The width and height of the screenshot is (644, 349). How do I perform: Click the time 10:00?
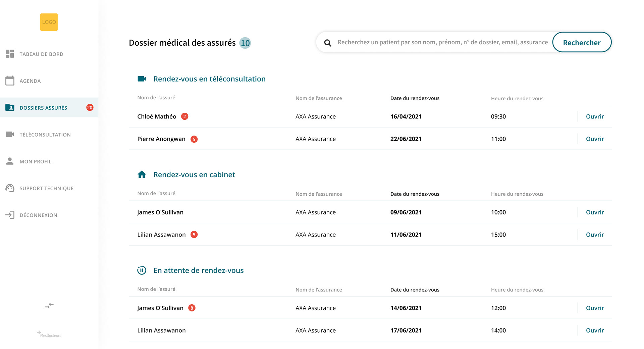498,212
